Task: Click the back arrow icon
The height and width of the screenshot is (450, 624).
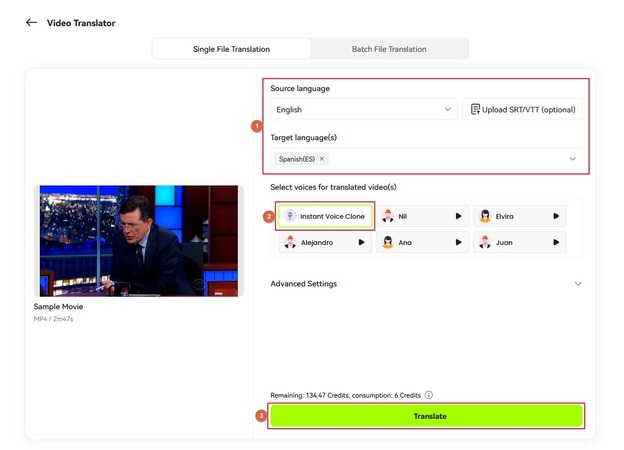Action: tap(31, 22)
